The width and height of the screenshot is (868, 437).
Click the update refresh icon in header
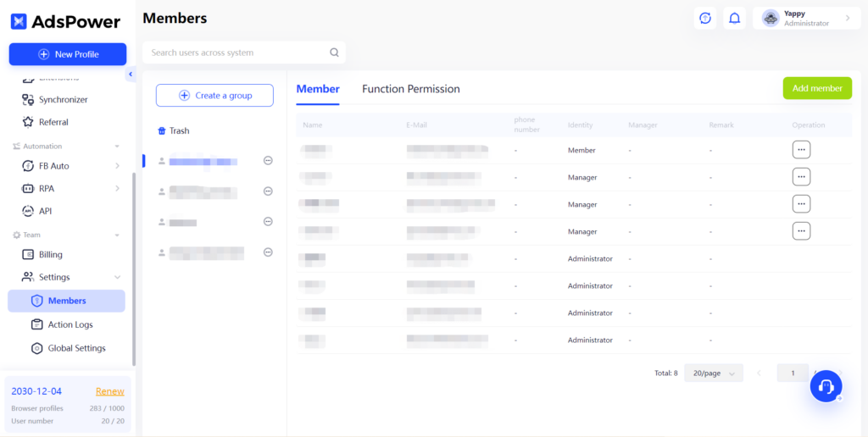pos(705,19)
